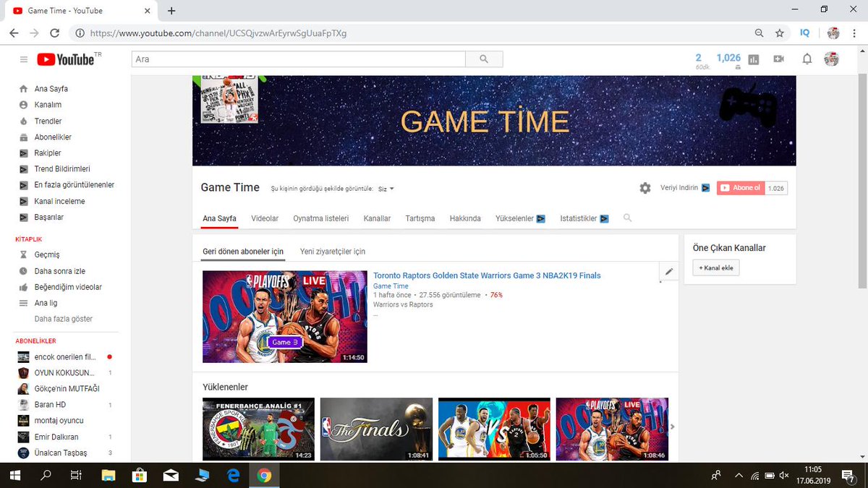
Task: Open the Windows Start menu
Action: pos(14,475)
